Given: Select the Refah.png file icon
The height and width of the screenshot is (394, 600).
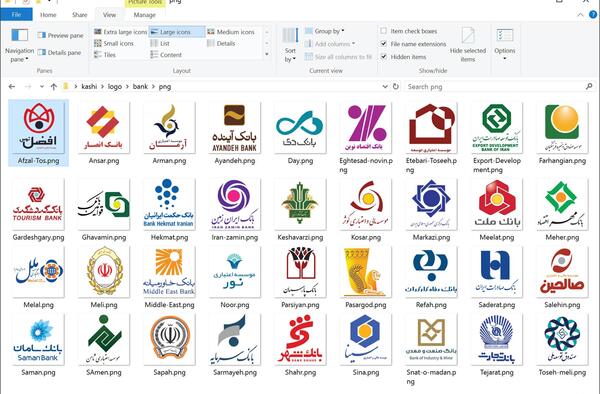Looking at the screenshot, I should point(431,272).
